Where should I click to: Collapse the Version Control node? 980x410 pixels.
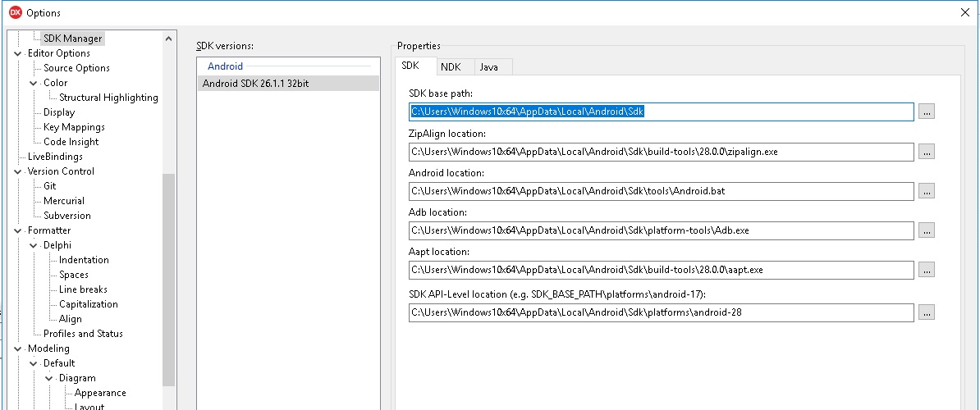[17, 171]
